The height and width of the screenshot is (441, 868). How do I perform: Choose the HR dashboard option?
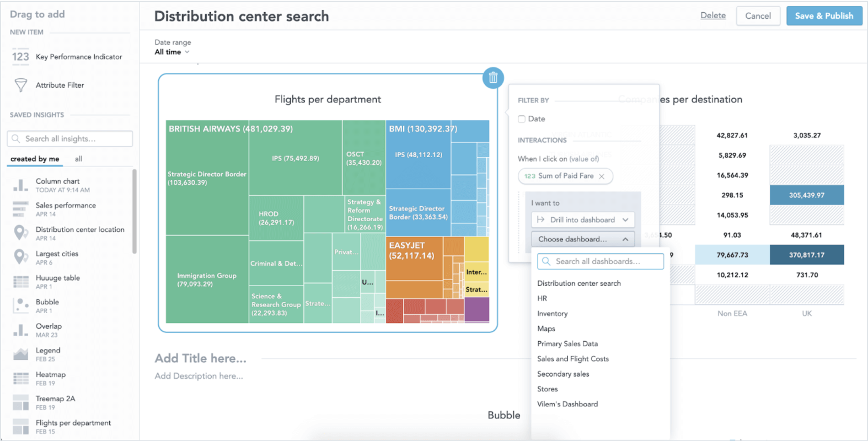tap(542, 298)
